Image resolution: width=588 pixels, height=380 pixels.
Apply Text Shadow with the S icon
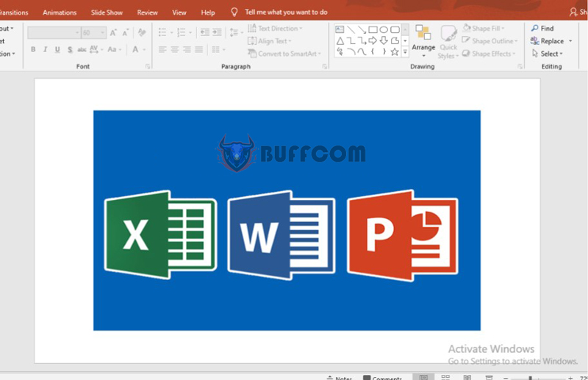[x=70, y=49]
